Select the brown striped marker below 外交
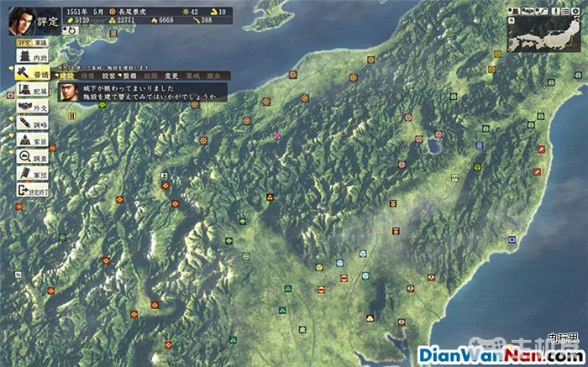The image size is (588, 367). [71, 116]
